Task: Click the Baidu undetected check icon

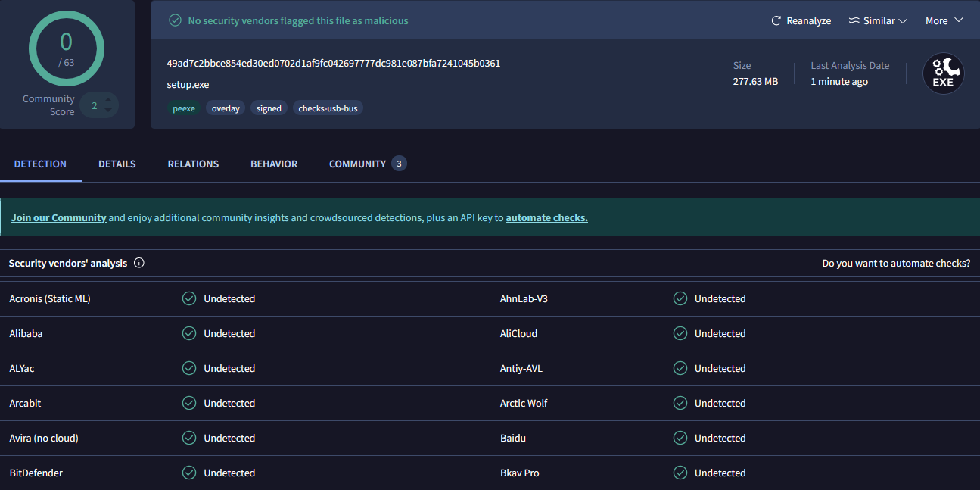Action: (x=680, y=439)
